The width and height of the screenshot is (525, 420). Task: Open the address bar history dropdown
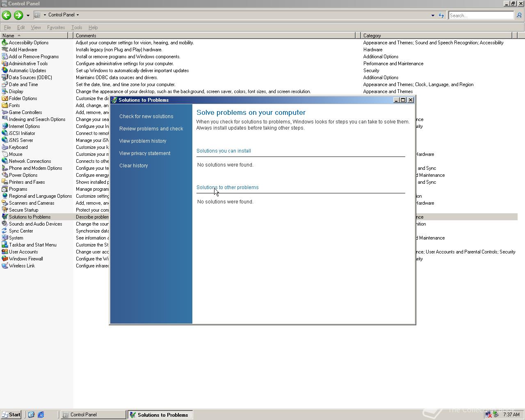(433, 15)
